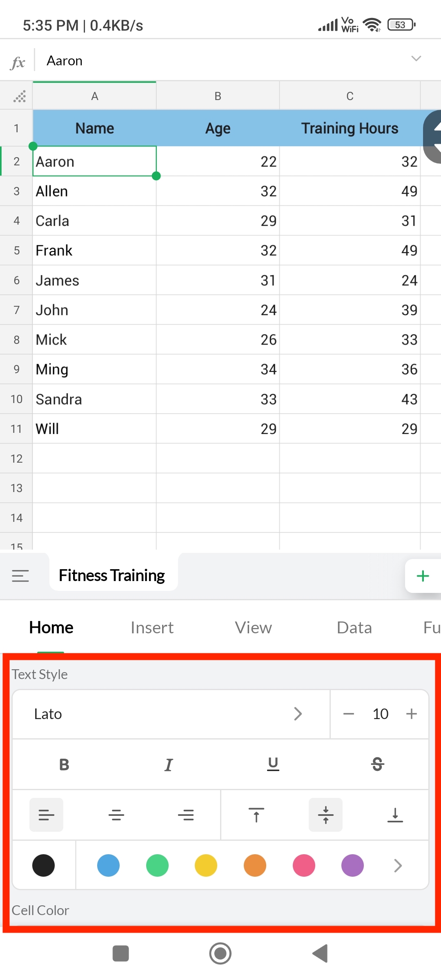Toggle bold formatting

tap(64, 764)
